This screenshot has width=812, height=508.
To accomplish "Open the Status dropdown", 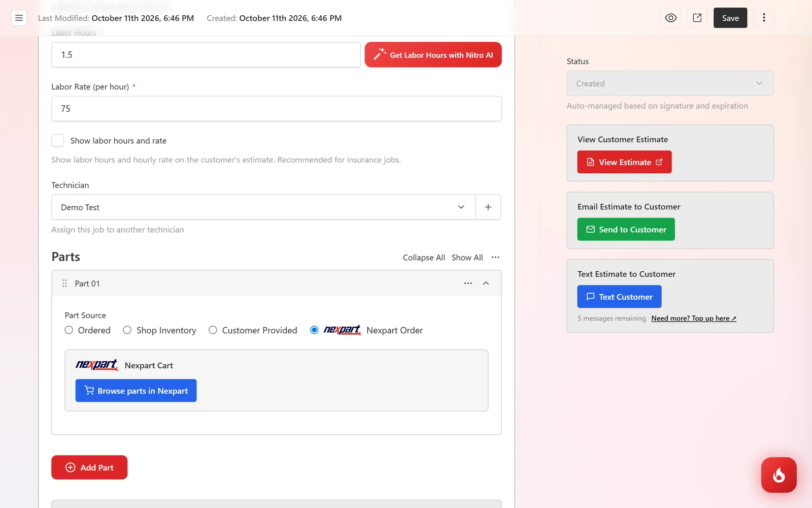I will coord(670,83).
